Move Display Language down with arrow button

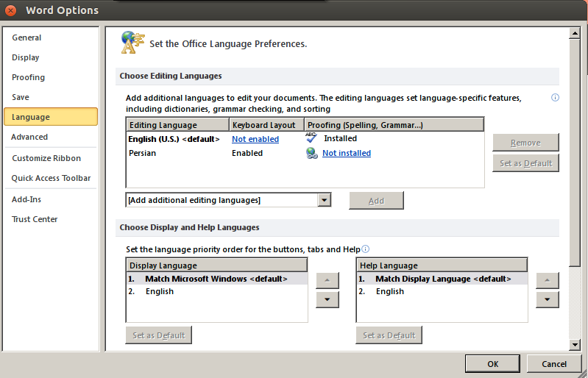click(x=327, y=299)
